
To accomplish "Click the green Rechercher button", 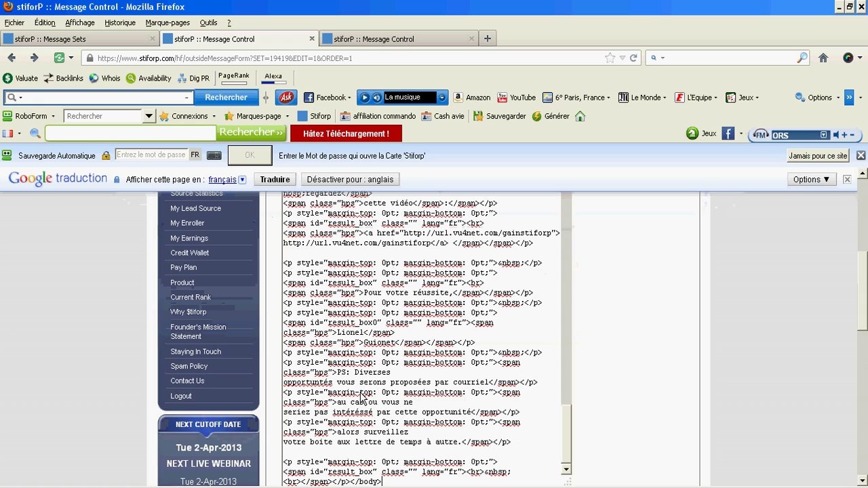I will point(252,134).
